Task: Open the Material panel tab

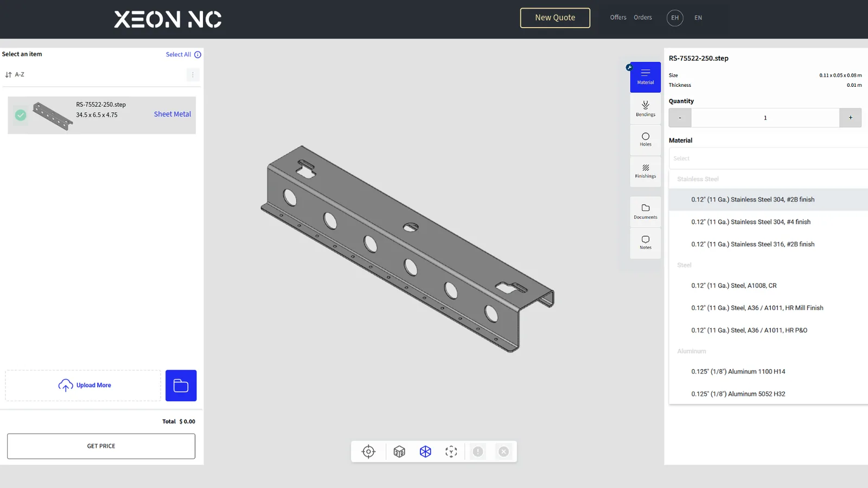Action: coord(645,77)
